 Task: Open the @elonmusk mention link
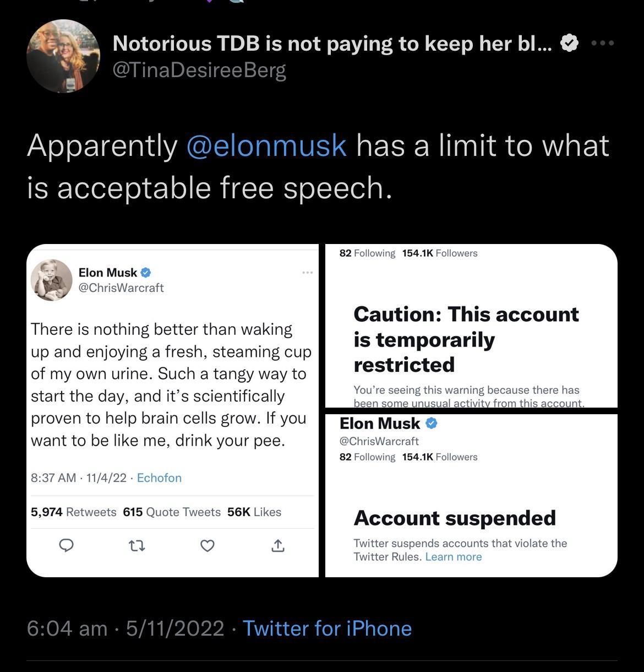click(265, 145)
